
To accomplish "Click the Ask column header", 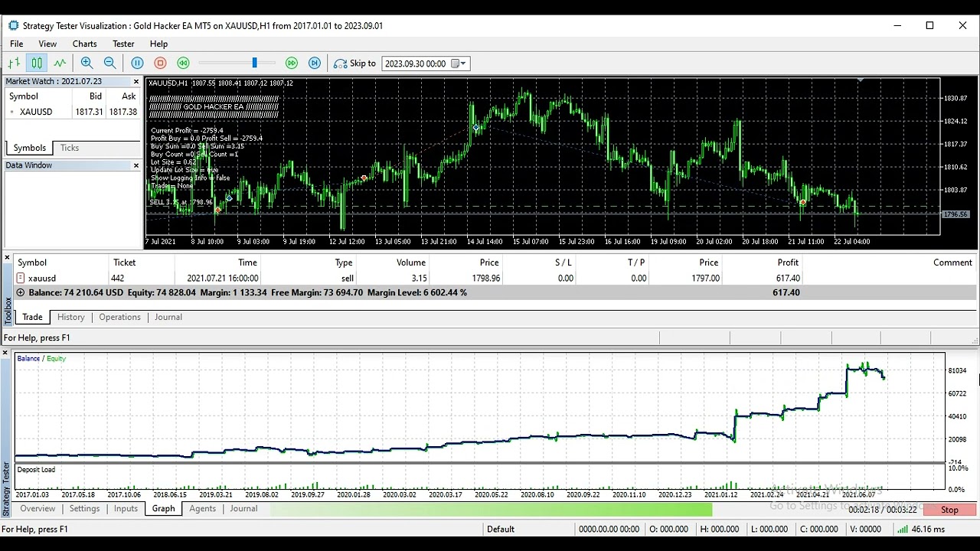I will [129, 96].
